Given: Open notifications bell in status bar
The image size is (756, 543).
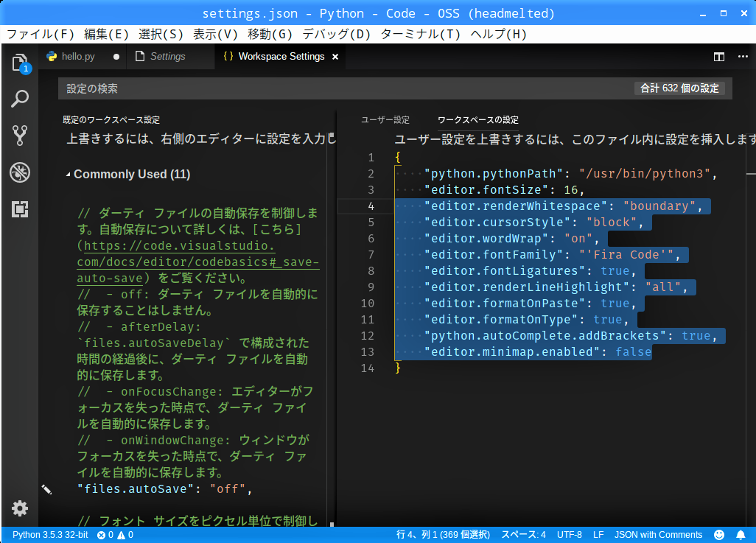Looking at the screenshot, I should coord(741,535).
